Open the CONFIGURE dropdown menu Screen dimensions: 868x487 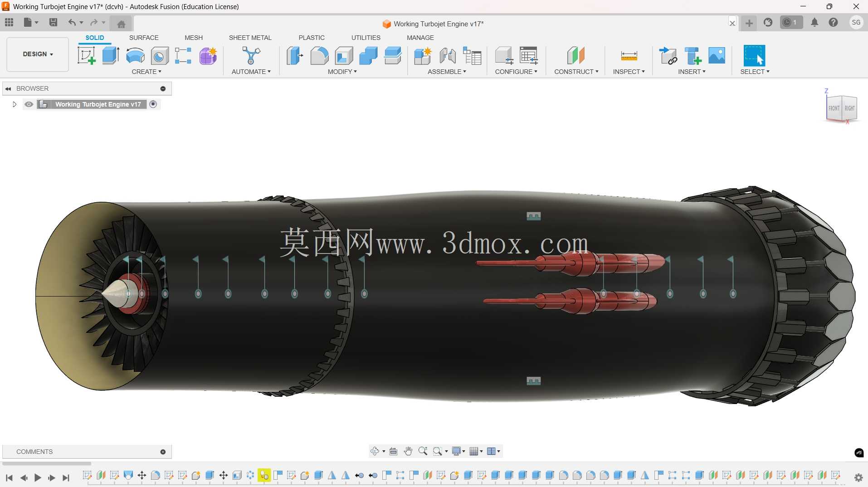click(x=516, y=72)
